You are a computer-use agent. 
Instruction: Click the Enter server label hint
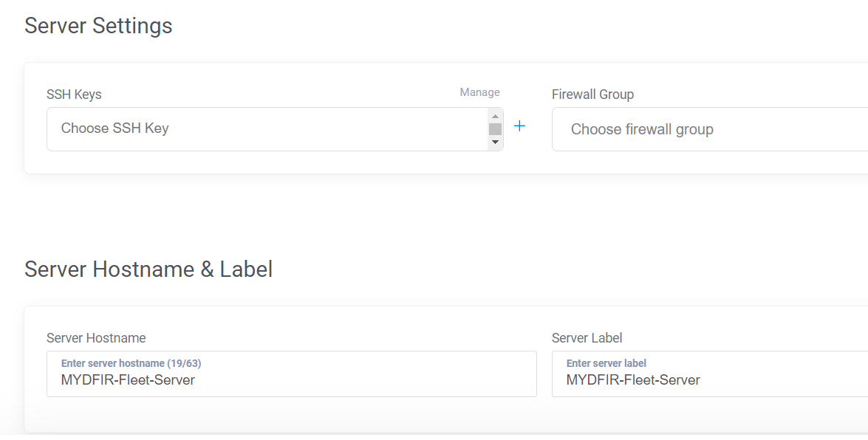point(606,363)
